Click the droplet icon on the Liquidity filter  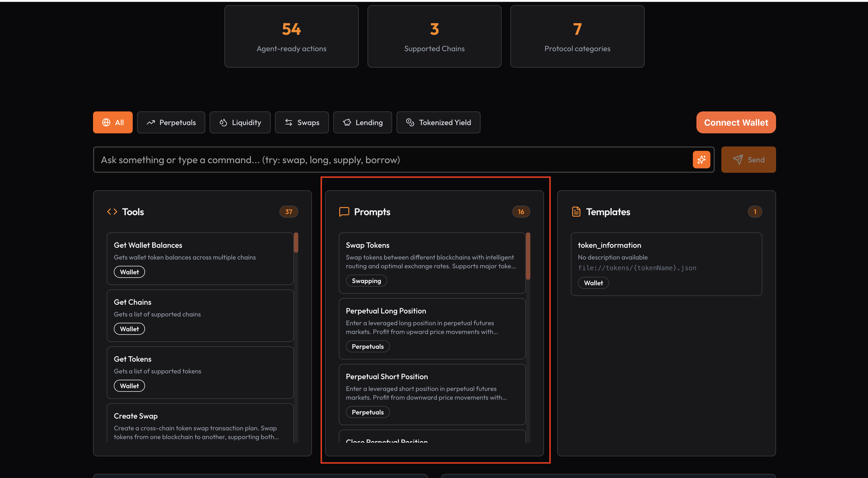pos(223,122)
